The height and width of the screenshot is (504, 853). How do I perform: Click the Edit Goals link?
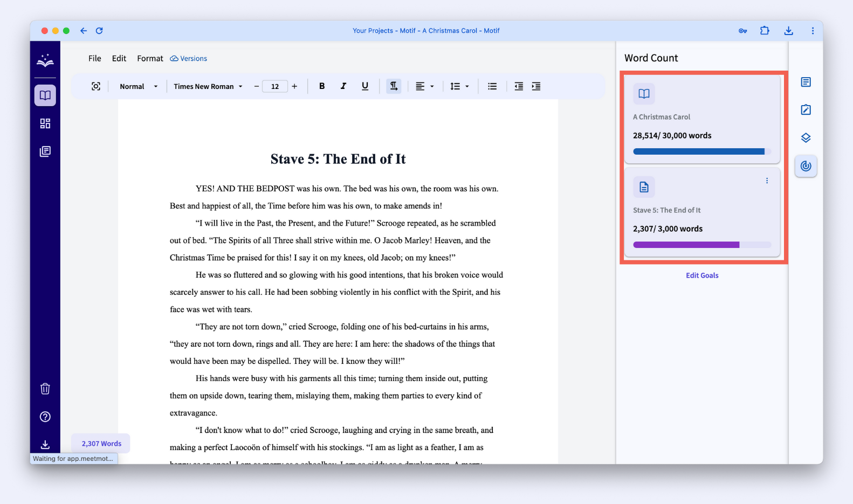[702, 275]
